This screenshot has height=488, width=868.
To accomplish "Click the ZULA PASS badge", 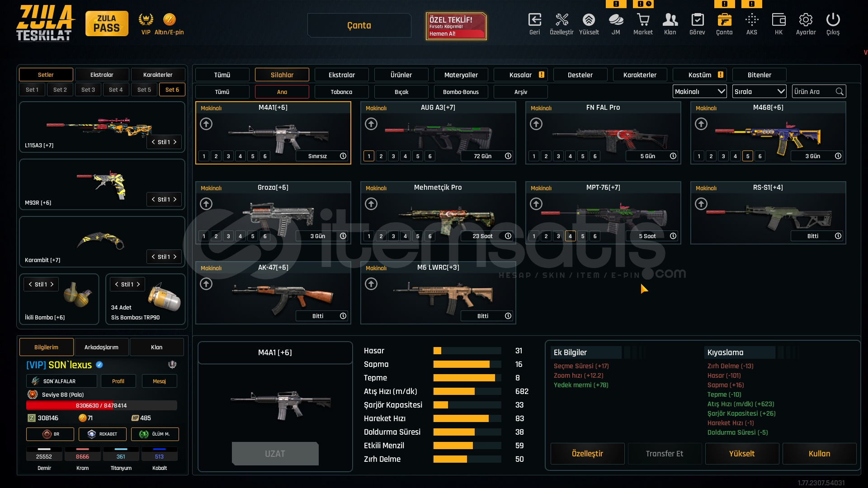I will pos(107,23).
